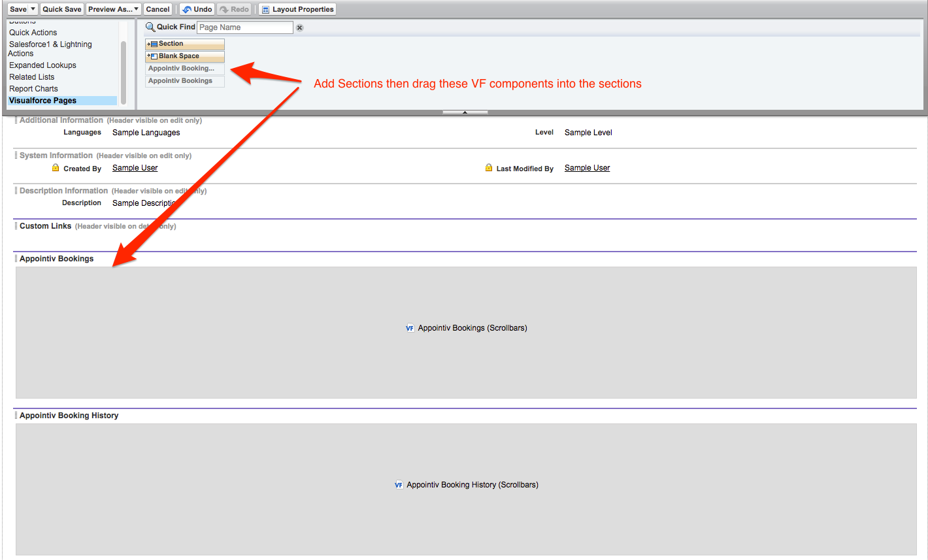Image resolution: width=928 pixels, height=560 pixels.
Task: Click the Description field label
Action: (x=82, y=203)
